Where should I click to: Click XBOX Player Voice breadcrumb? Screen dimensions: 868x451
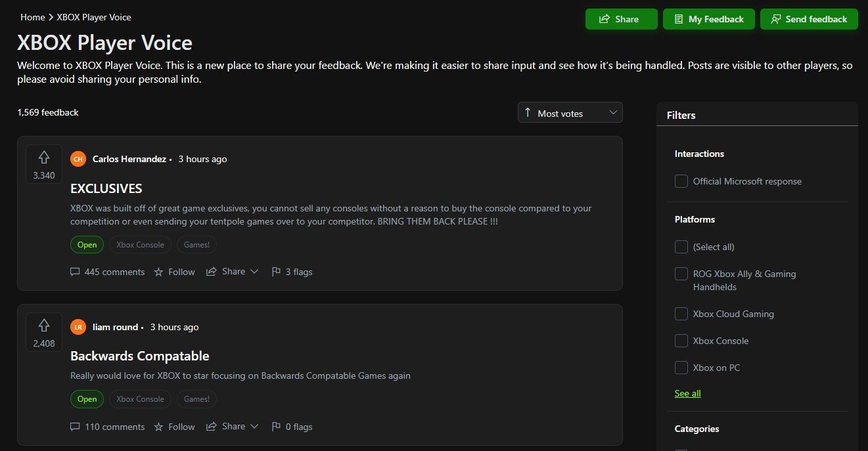click(94, 17)
